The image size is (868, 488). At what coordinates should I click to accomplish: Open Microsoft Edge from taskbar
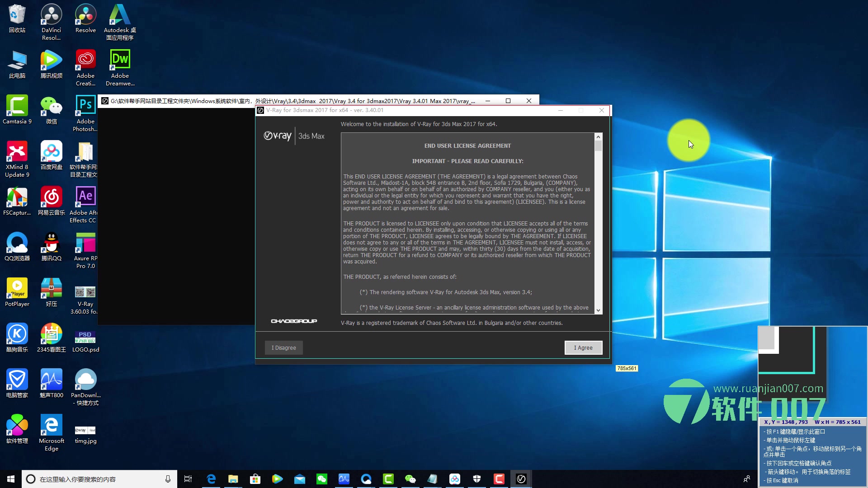click(x=211, y=479)
